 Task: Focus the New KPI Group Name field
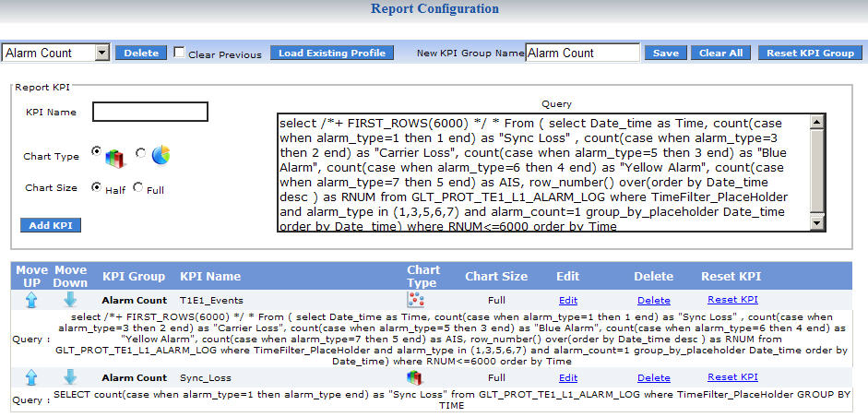click(582, 54)
